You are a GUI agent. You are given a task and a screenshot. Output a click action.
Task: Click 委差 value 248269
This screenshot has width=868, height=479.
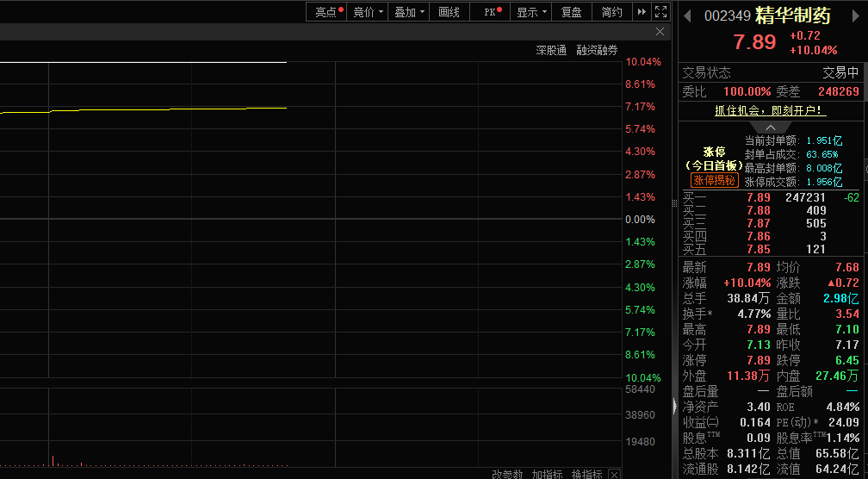pos(839,91)
